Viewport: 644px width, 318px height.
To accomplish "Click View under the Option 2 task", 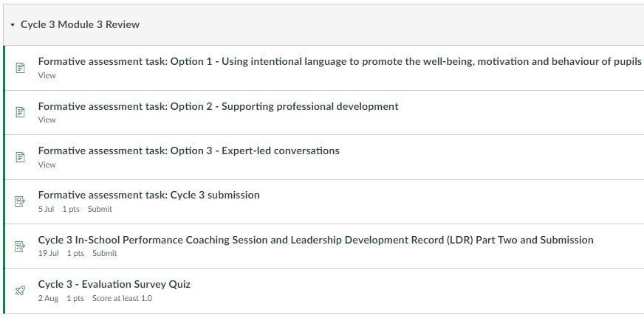I will 47,120.
